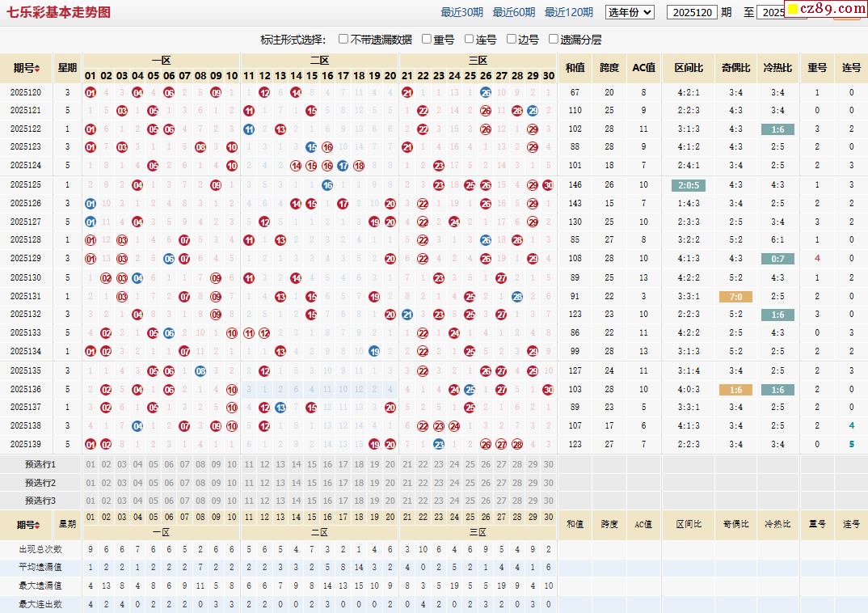Viewport: 868px width, 613px height.
Task: Click sum value 146 in row 2025125
Action: click(575, 185)
